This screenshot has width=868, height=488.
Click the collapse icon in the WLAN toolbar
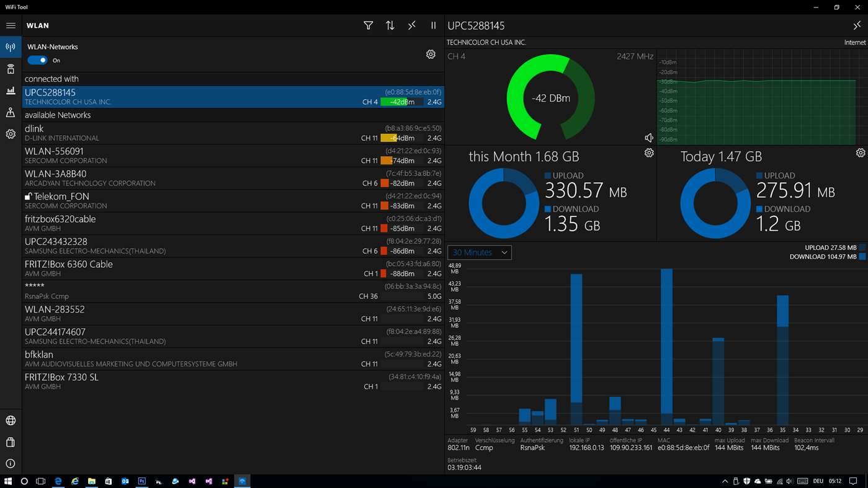pyautogui.click(x=411, y=25)
